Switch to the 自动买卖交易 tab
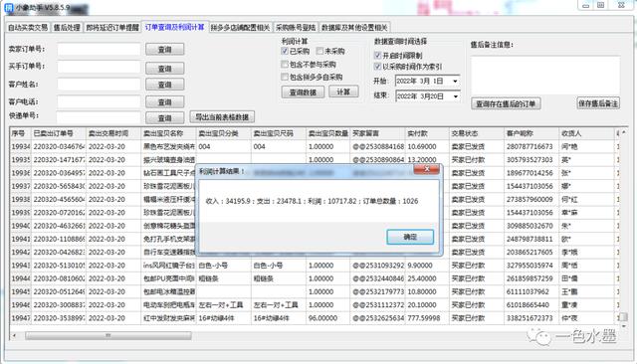Screen dimensions: 637x364 tap(28, 27)
